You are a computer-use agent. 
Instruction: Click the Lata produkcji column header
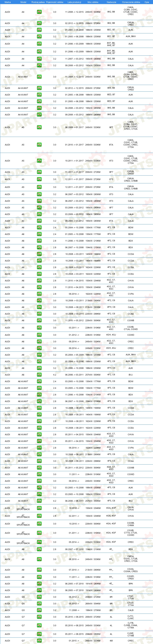coord(74,2)
